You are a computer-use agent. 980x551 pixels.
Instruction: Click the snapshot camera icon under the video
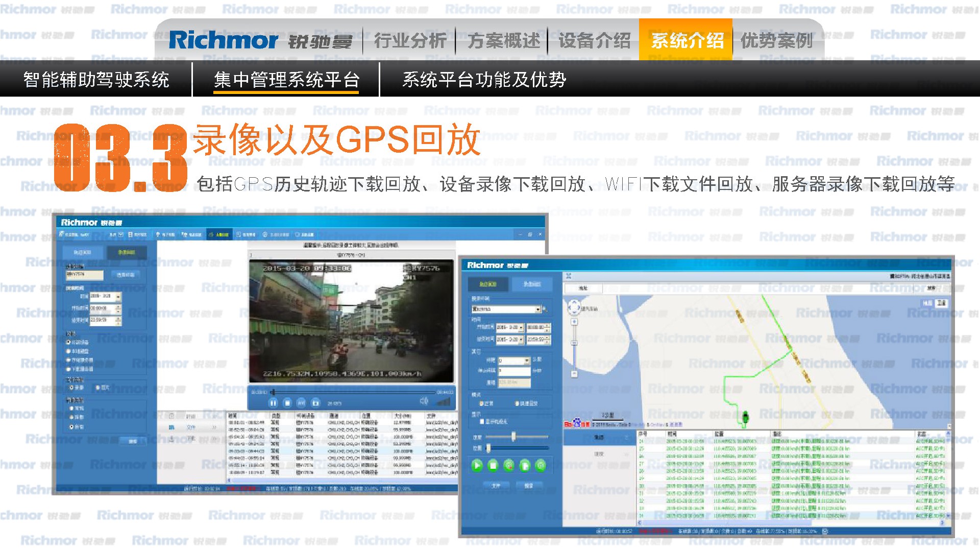[x=316, y=403]
